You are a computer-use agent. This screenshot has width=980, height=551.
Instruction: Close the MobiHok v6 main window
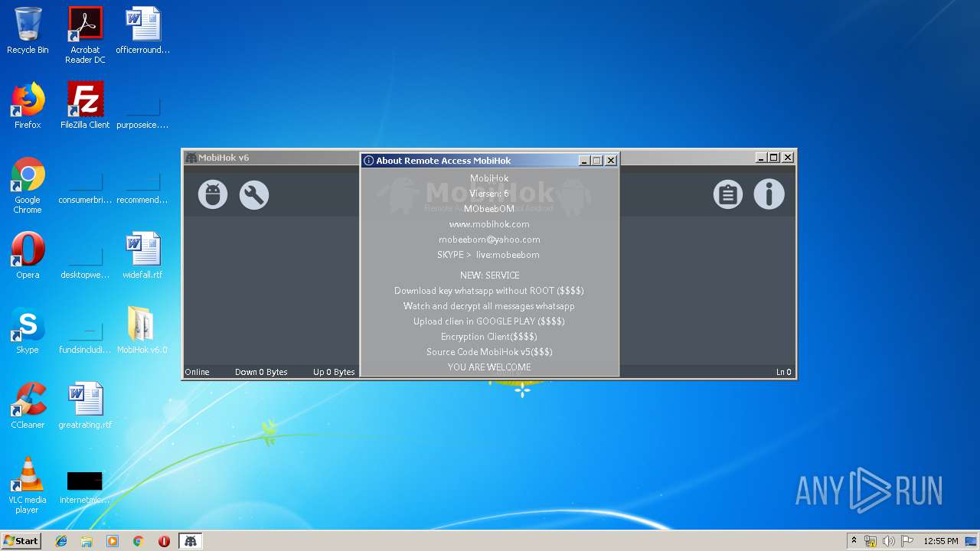point(788,158)
